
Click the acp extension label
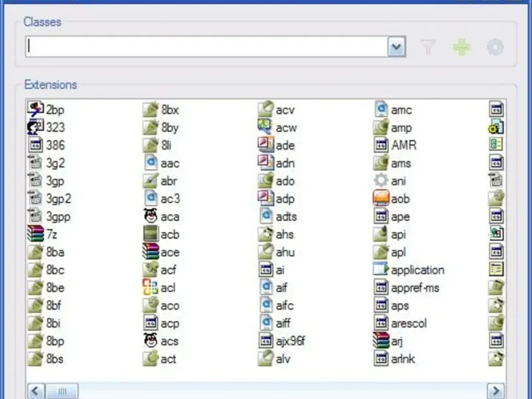[170, 324]
